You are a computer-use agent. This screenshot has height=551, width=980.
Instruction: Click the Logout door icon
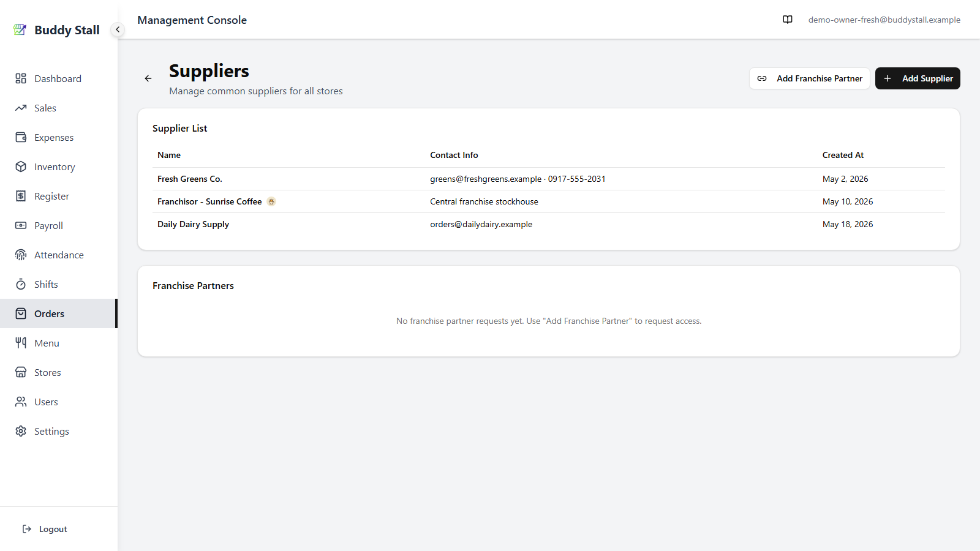pos(27,529)
